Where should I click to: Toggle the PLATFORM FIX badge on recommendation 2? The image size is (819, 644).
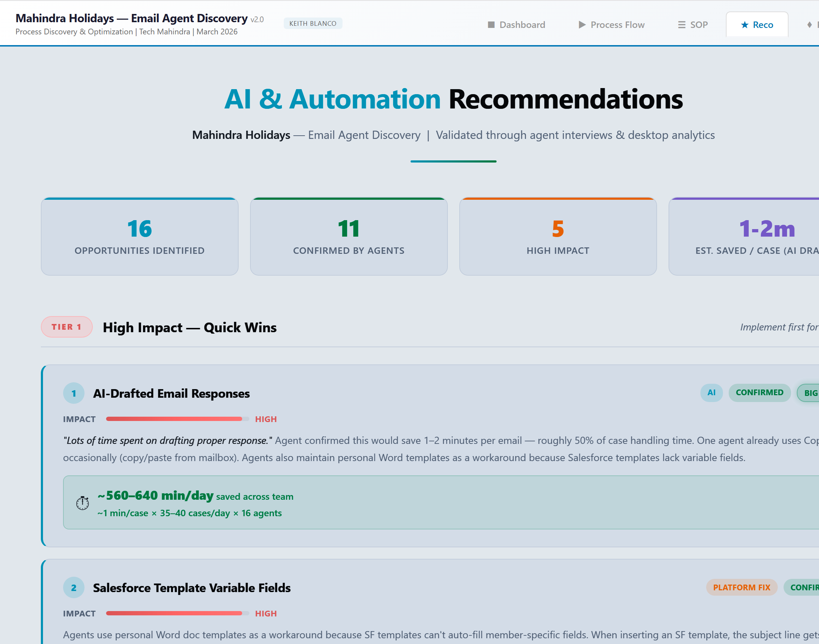point(742,587)
